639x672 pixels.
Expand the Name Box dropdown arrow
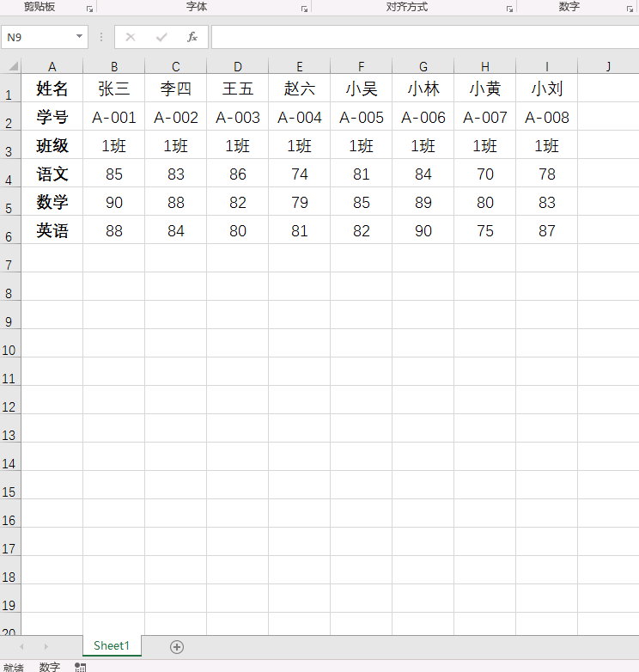79,37
